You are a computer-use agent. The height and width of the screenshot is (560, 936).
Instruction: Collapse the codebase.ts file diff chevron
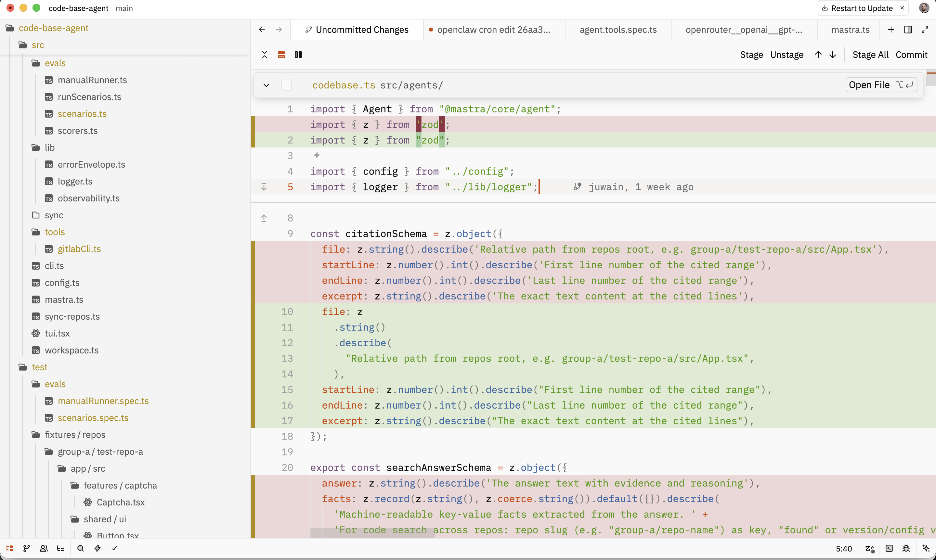tap(266, 85)
